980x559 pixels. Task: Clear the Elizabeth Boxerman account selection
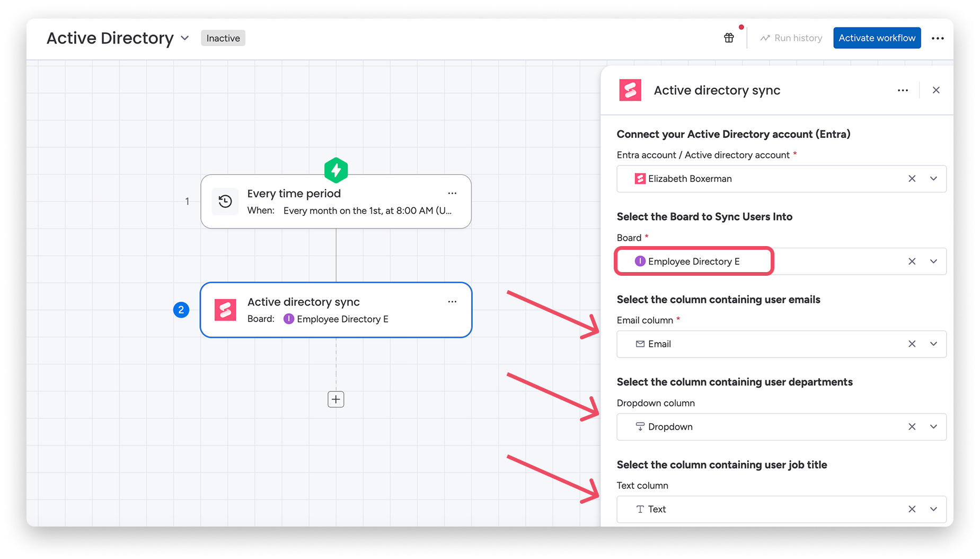click(912, 179)
